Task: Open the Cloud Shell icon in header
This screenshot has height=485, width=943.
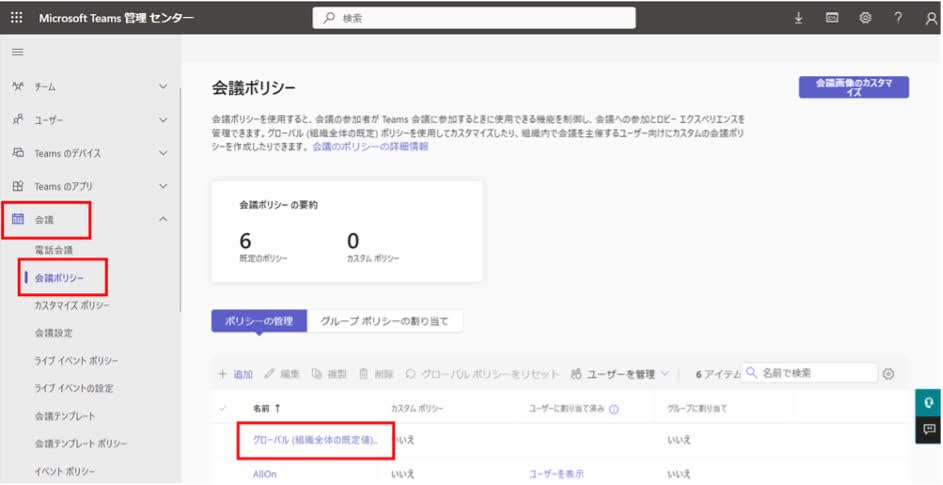Action: [x=832, y=18]
